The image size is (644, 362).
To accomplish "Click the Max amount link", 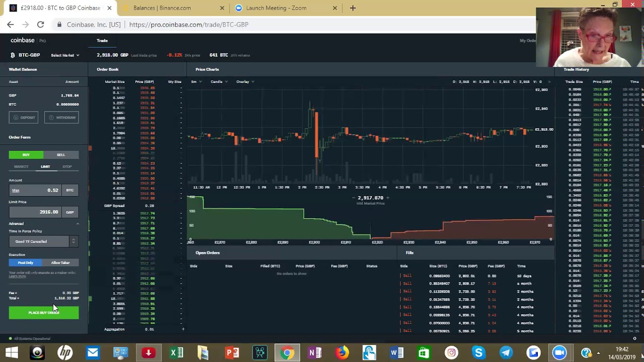I will tap(16, 191).
